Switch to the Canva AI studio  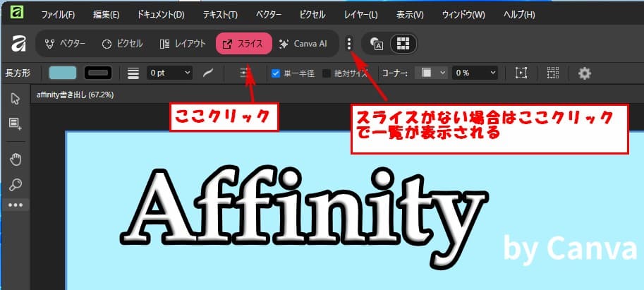(x=303, y=44)
